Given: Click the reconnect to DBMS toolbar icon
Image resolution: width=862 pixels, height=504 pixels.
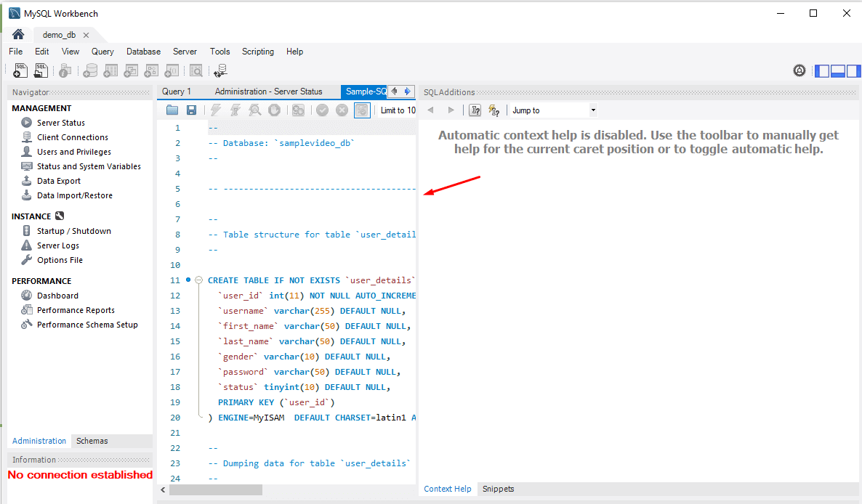Looking at the screenshot, I should click(x=220, y=70).
